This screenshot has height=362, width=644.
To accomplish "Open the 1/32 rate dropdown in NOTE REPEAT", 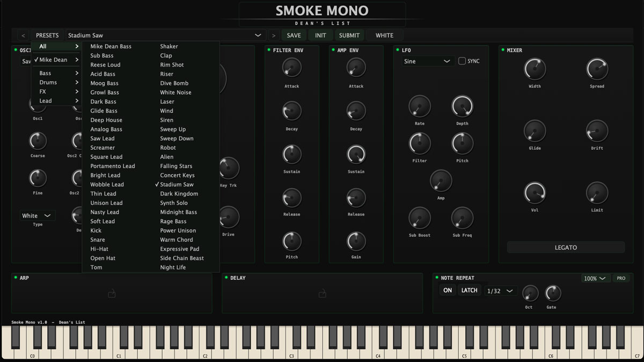I will [500, 291].
